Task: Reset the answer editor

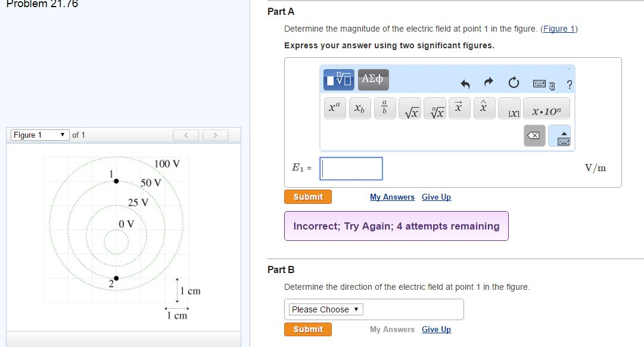Action: point(514,83)
